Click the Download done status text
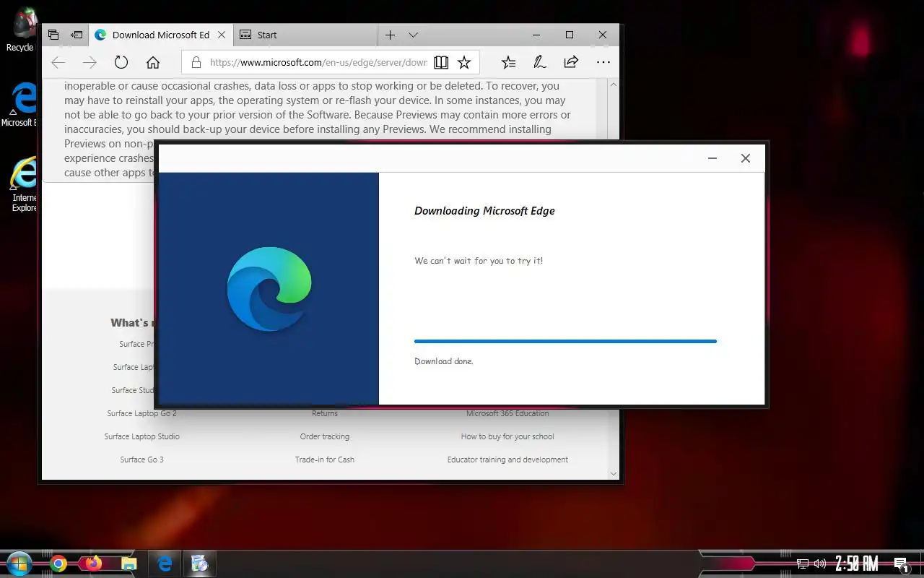This screenshot has width=924, height=578. (x=444, y=361)
